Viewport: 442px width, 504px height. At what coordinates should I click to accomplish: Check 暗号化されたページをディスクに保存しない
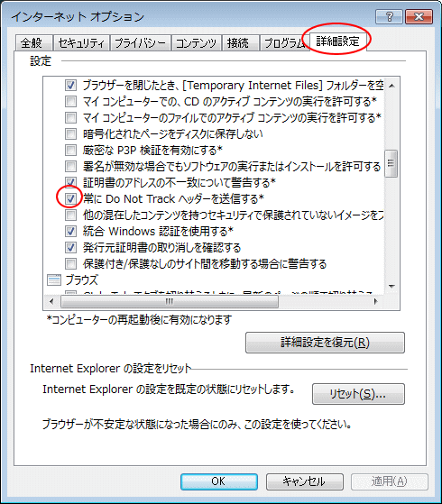70,133
